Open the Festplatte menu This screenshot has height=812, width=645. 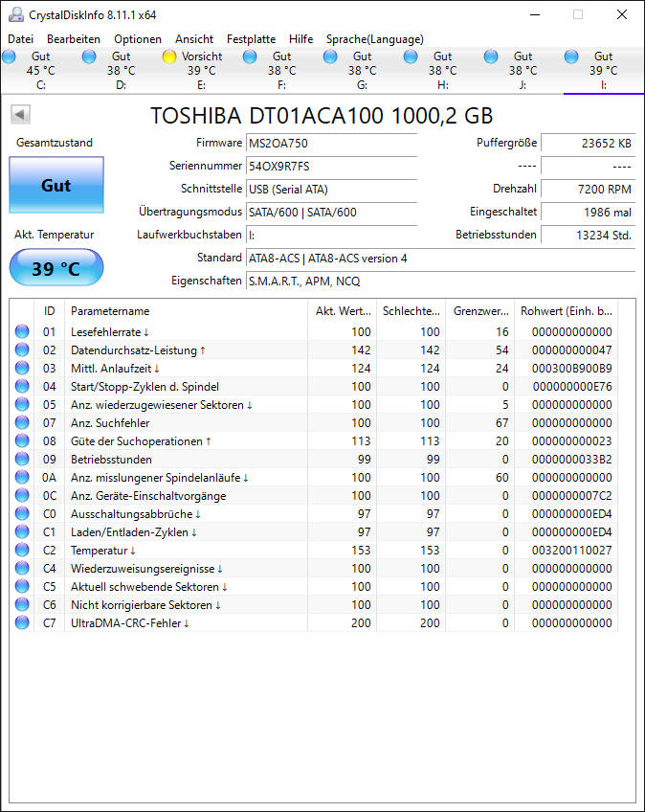click(x=251, y=39)
